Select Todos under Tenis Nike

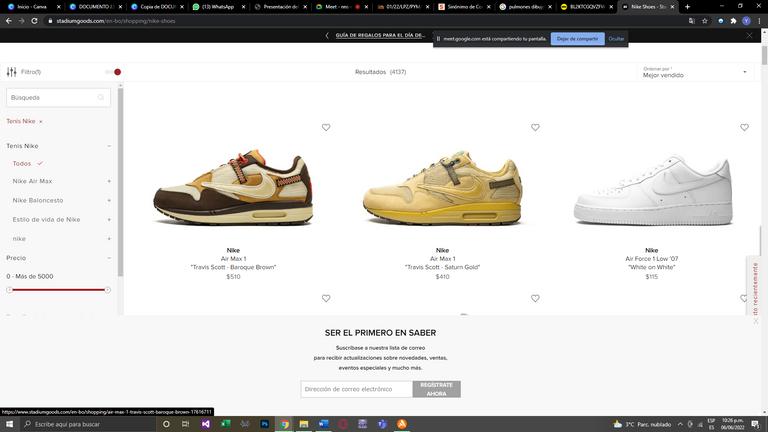22,164
